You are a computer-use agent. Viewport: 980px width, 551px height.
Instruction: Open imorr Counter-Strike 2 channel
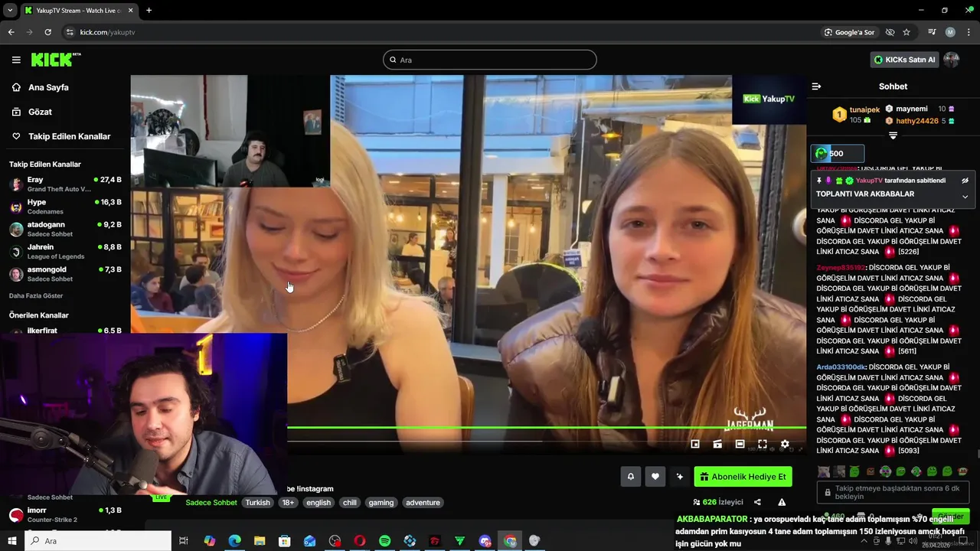coord(65,515)
